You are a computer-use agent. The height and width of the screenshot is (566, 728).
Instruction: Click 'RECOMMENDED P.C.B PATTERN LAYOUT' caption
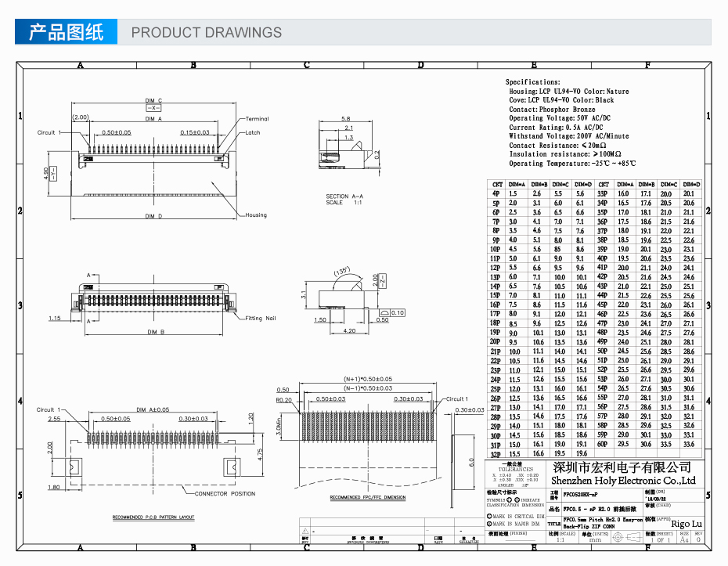pos(153,517)
